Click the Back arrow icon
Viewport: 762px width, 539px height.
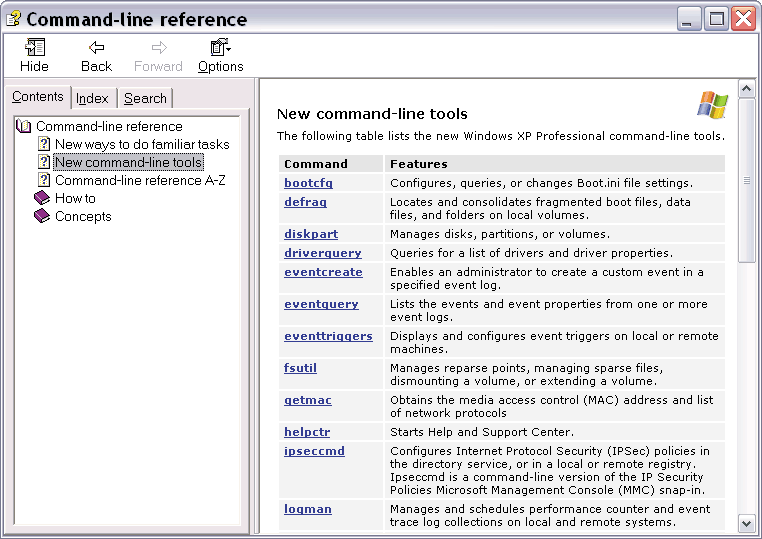(96, 47)
